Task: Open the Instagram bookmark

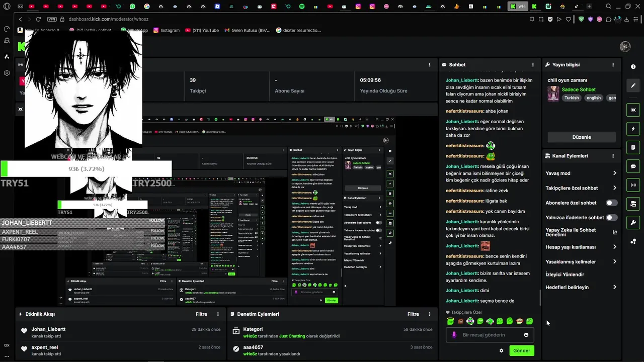Action: click(x=167, y=30)
